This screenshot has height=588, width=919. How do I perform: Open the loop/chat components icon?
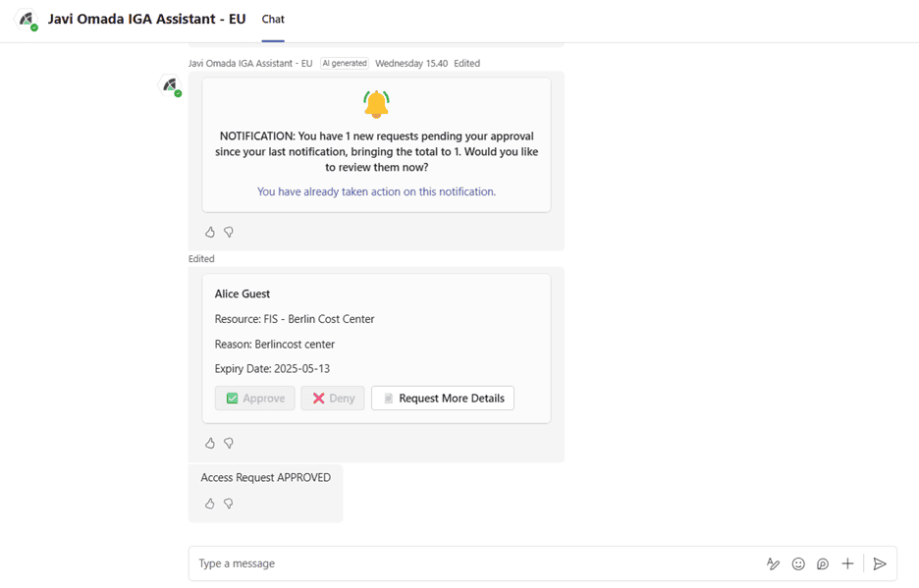point(823,564)
